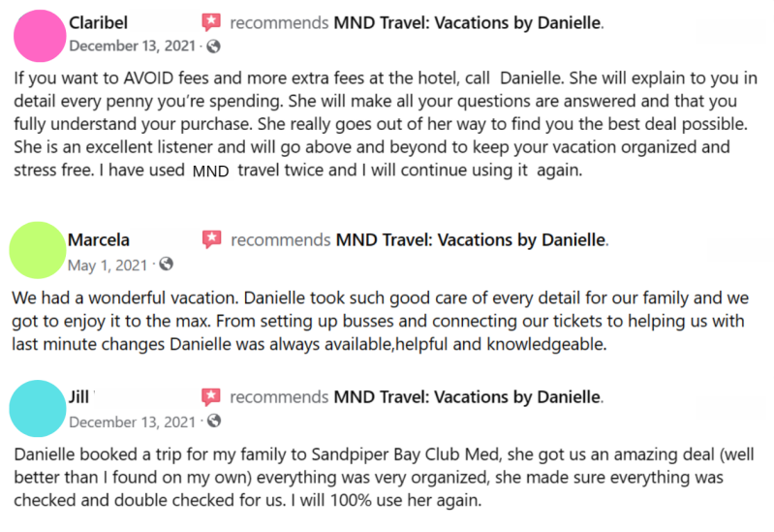Open Jill's cyan profile picture
This screenshot has height=532, width=774.
coord(38,408)
